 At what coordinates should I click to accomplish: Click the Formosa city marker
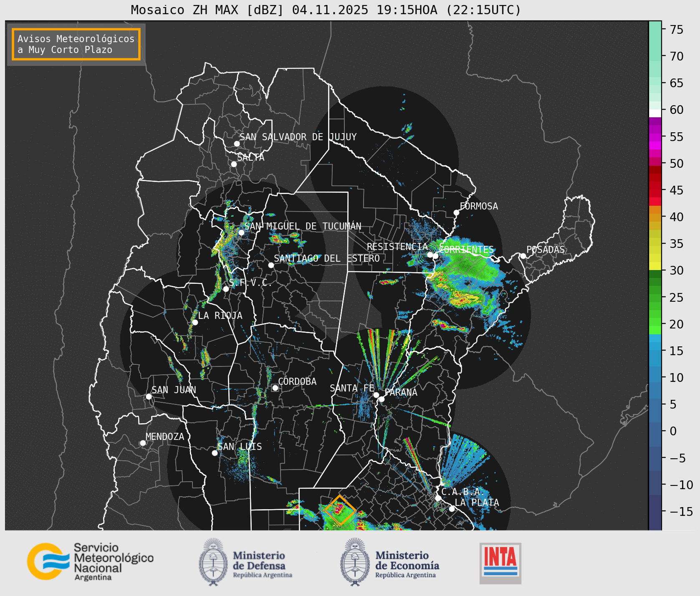point(457,212)
